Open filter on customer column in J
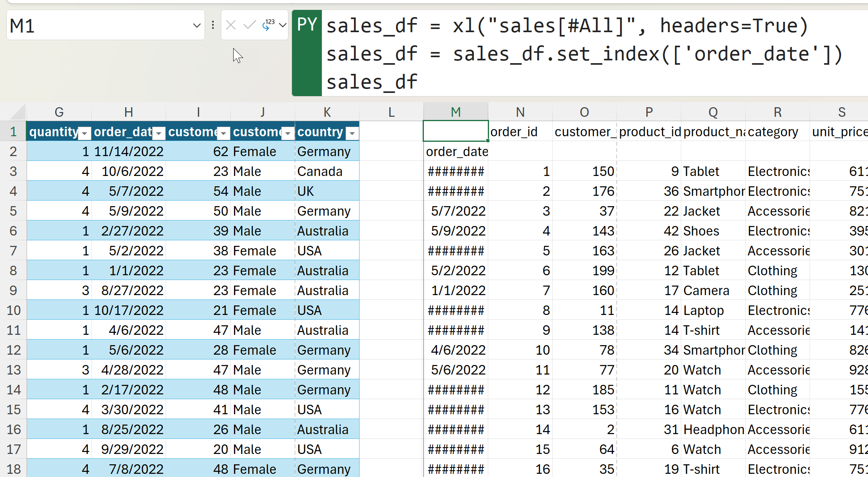This screenshot has width=868, height=477. coord(288,133)
